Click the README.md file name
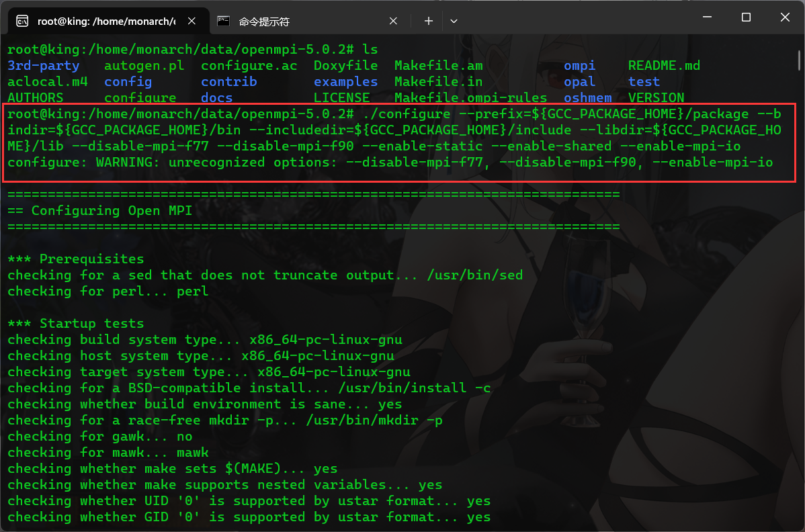 point(664,66)
